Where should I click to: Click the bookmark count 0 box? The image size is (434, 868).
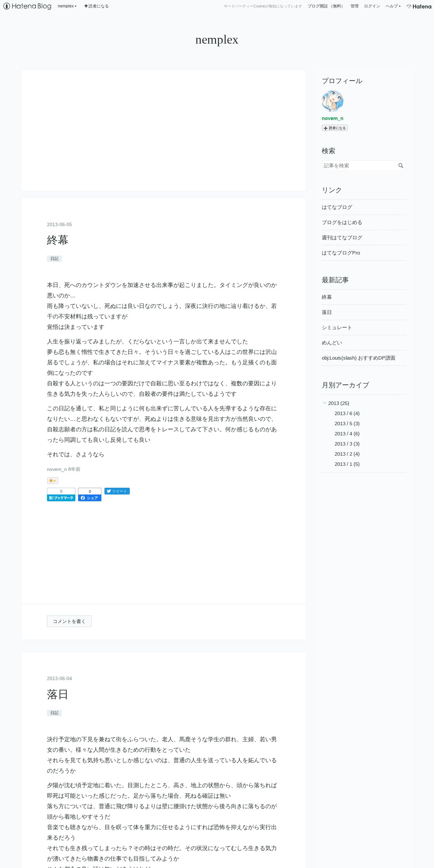[x=61, y=491]
